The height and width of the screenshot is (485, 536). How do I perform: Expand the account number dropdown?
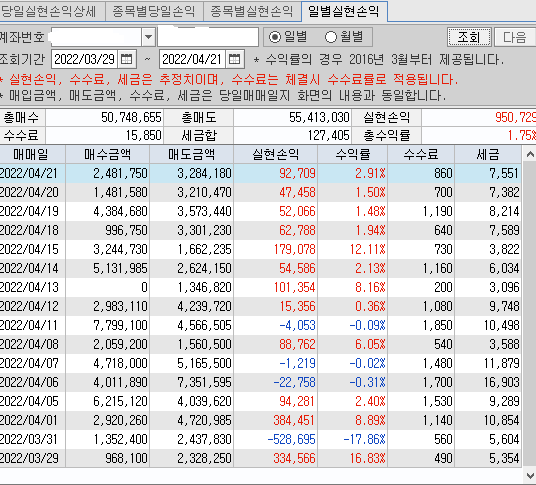tap(149, 37)
